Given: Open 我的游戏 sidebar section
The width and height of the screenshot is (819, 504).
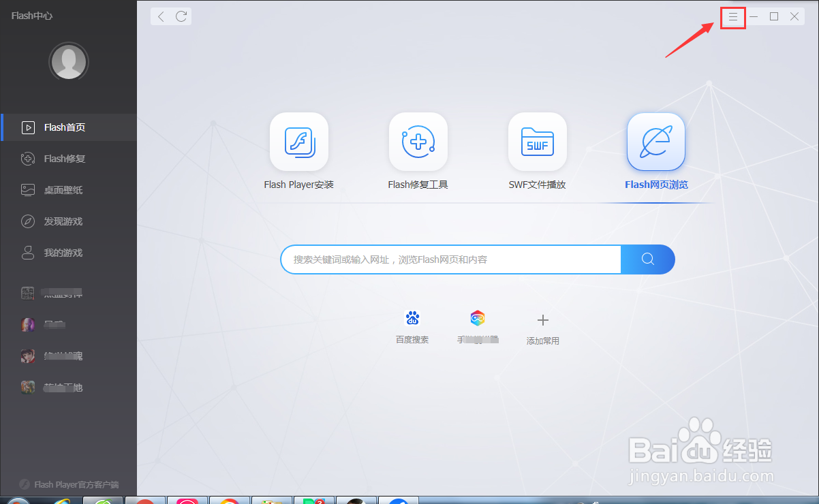Looking at the screenshot, I should pos(68,253).
